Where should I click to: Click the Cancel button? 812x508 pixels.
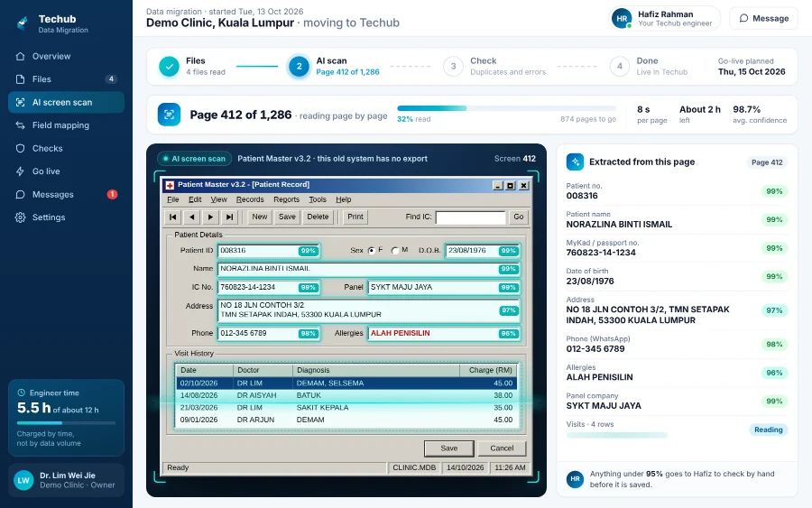click(x=502, y=448)
